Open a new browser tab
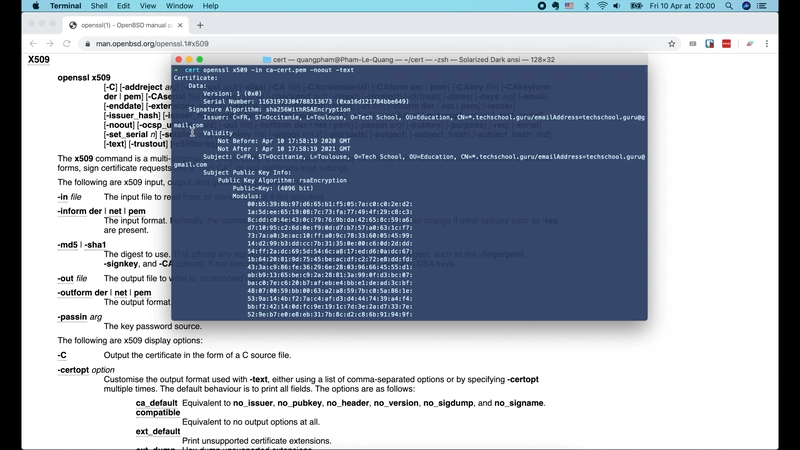This screenshot has height=450, width=800. coord(200,25)
